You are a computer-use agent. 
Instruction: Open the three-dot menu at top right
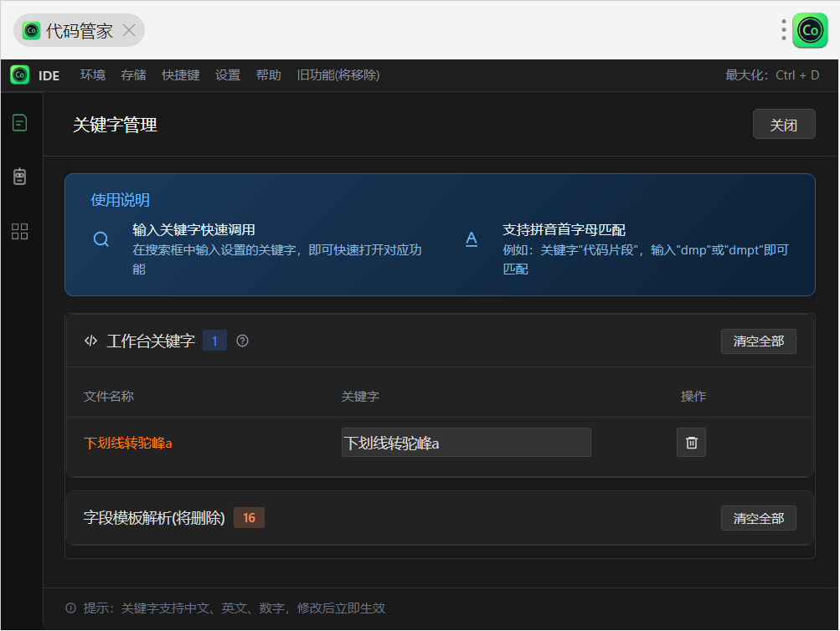[784, 31]
